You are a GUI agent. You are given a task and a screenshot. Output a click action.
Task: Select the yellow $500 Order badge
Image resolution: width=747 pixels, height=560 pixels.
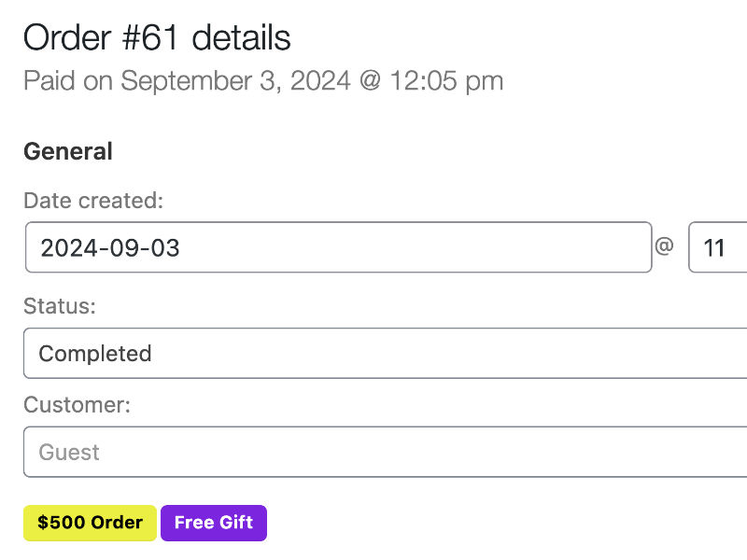(89, 523)
